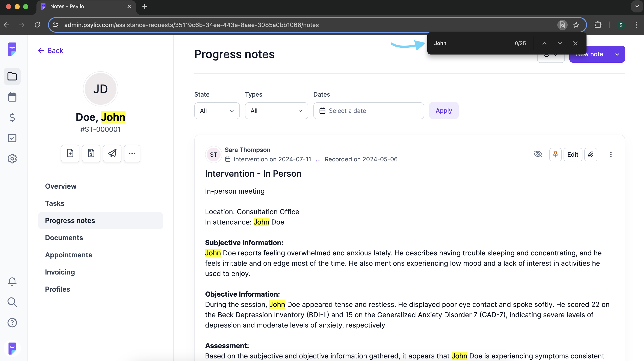This screenshot has width=644, height=361.
Task: Open the calendar icon in left sidebar
Action: 12,97
